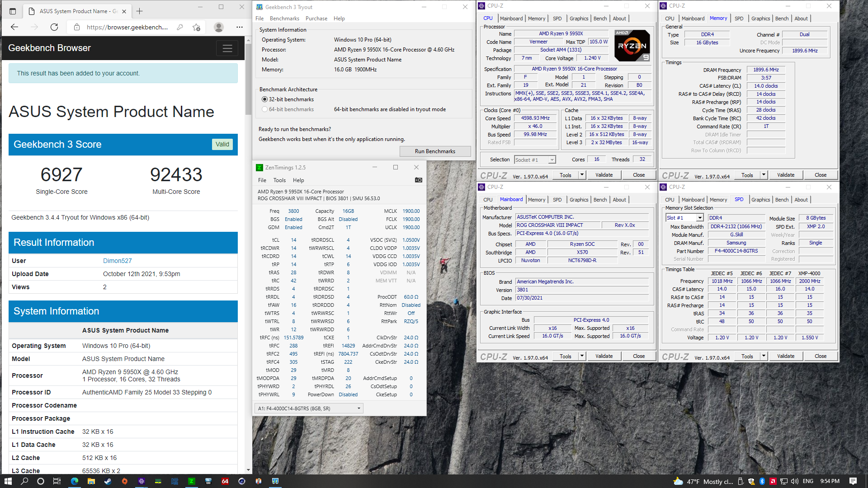Screen dimensions: 868x488
Task: Go back in the Edge browser
Action: pos(14,27)
